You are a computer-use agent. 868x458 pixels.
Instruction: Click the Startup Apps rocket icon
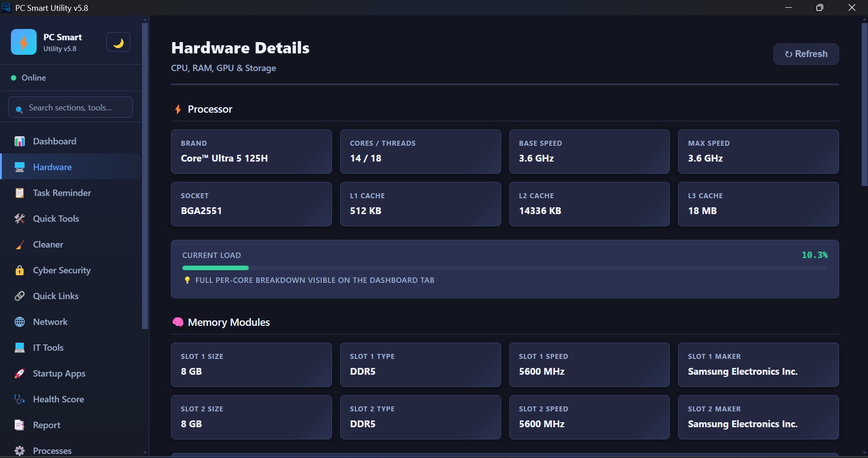(x=19, y=374)
